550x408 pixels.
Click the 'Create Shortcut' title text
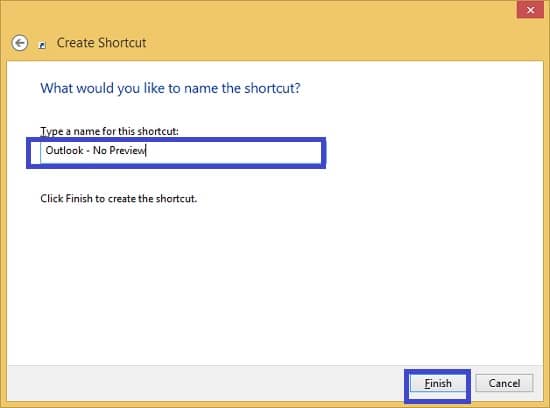coord(101,43)
